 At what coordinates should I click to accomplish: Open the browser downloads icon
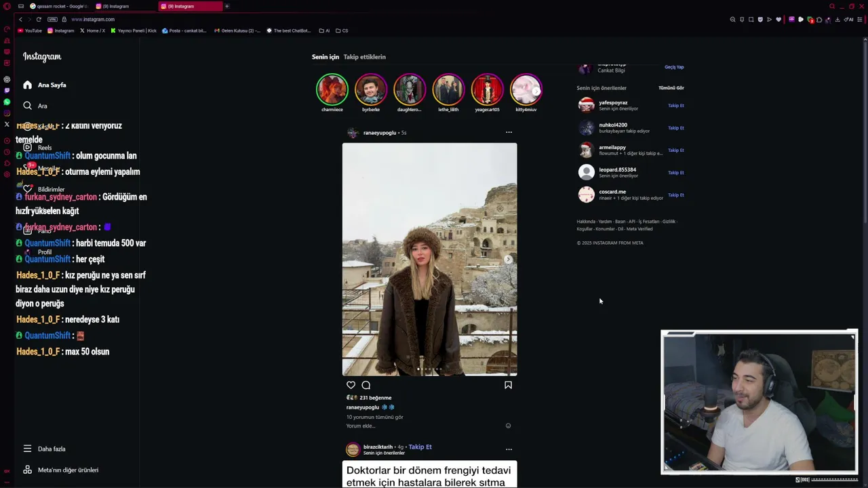coord(837,19)
